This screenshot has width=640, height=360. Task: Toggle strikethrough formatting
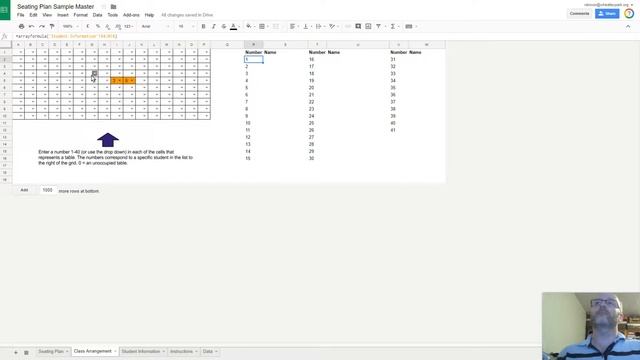pos(224,26)
